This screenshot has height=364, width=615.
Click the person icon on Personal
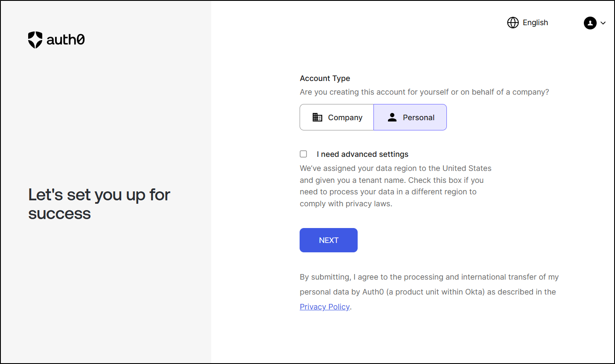point(392,117)
